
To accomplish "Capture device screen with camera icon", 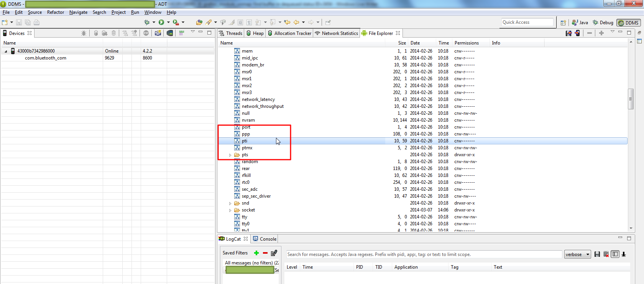I will point(158,33).
